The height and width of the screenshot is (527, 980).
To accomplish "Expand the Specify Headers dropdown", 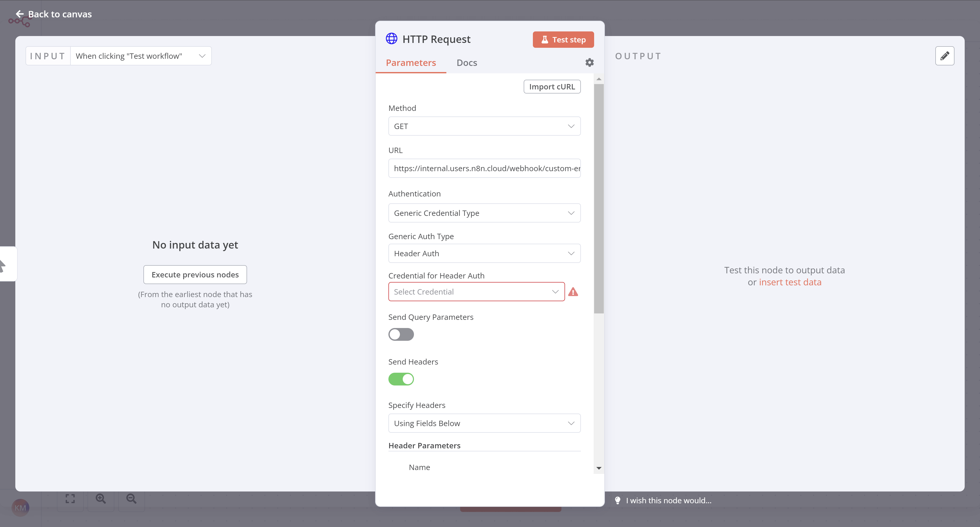I will click(x=484, y=423).
